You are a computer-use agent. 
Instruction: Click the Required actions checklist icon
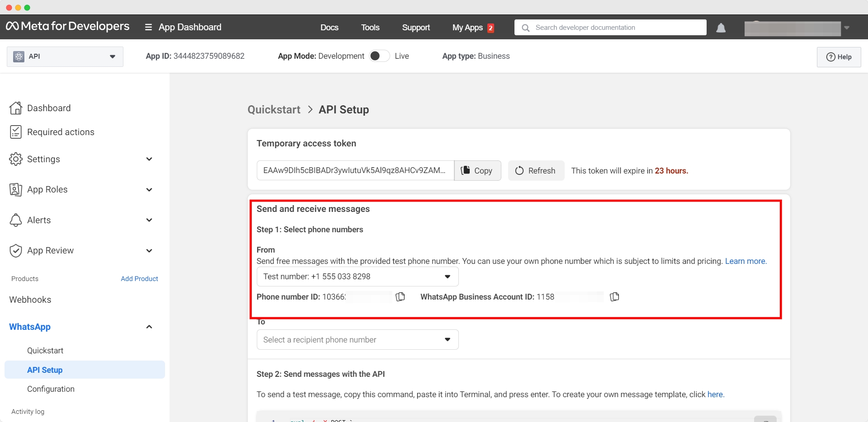16,132
